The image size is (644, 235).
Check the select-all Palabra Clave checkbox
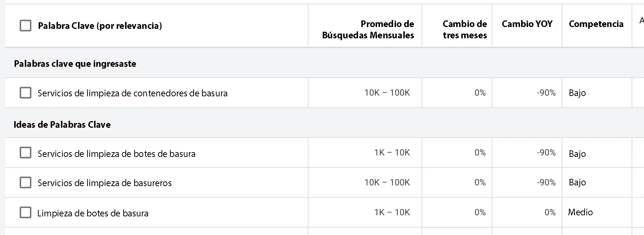pyautogui.click(x=26, y=26)
